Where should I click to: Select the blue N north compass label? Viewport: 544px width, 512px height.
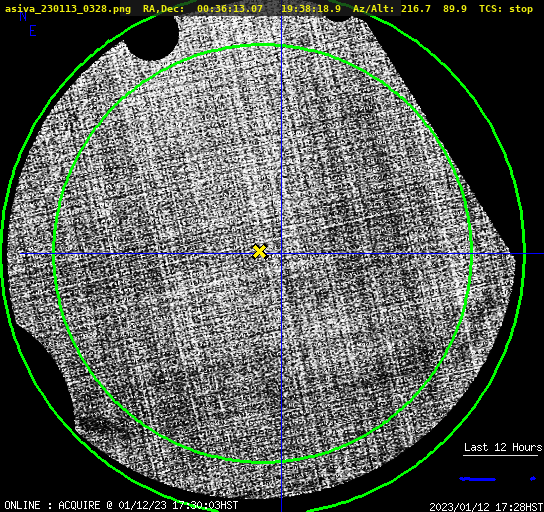pos(23,16)
